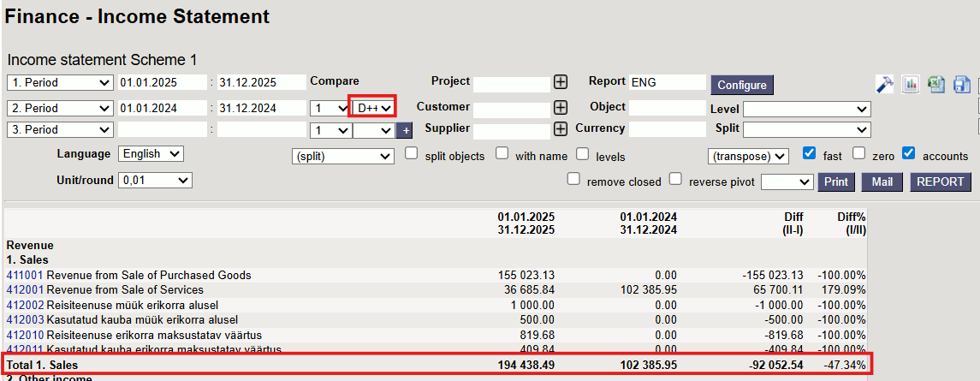Click the plus icon next to Project
Image resolution: width=980 pixels, height=381 pixels.
(561, 82)
